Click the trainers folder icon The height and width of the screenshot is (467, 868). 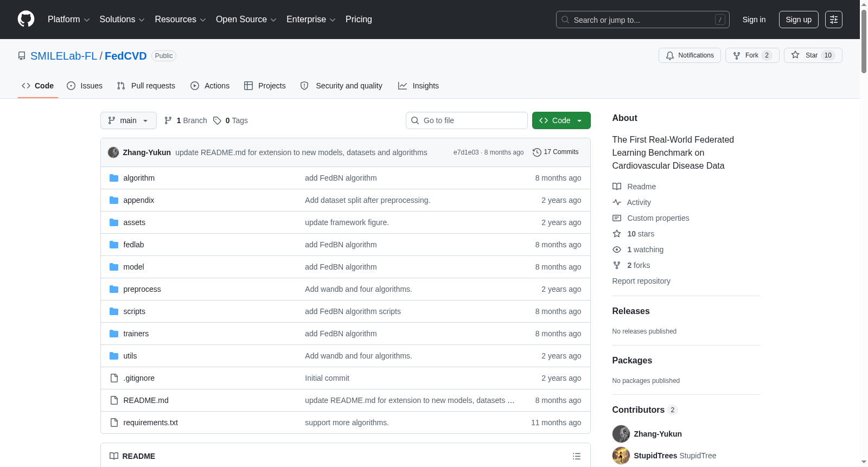click(x=114, y=334)
